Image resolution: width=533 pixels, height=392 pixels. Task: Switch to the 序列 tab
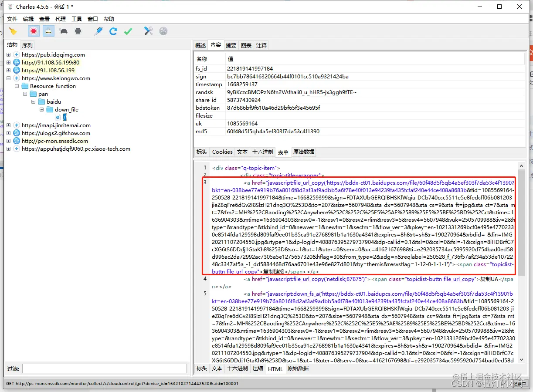point(27,45)
